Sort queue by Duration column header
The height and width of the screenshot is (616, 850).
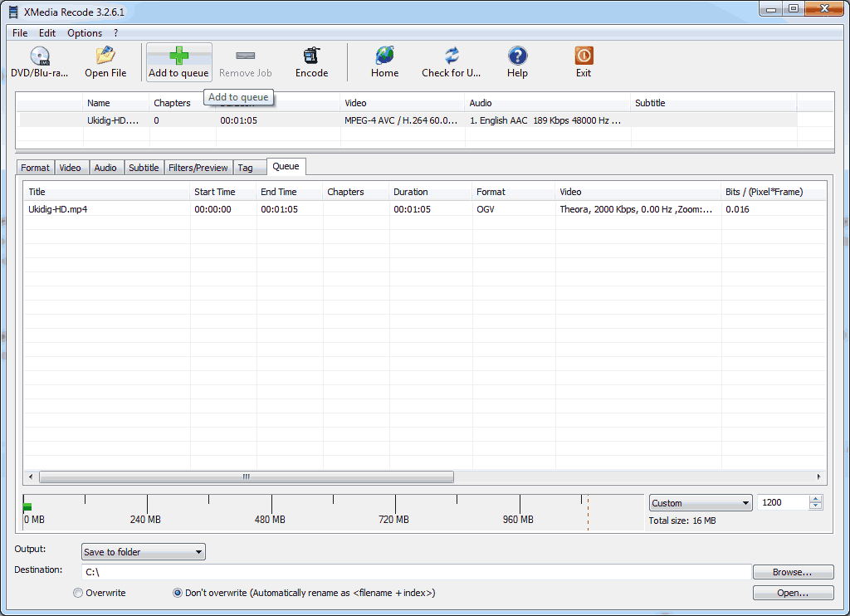(431, 192)
